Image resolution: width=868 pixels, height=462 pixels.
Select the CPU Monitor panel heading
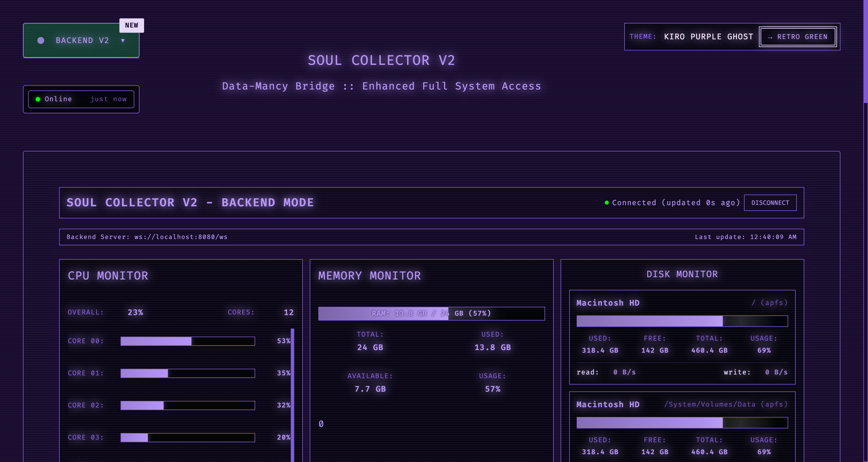[x=108, y=276]
